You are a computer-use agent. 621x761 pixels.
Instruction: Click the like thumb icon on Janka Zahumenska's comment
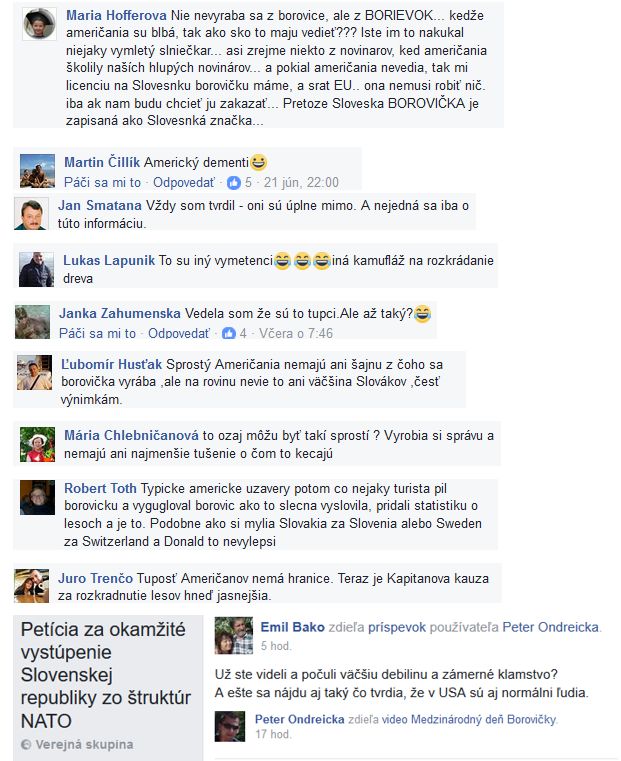[x=229, y=333]
